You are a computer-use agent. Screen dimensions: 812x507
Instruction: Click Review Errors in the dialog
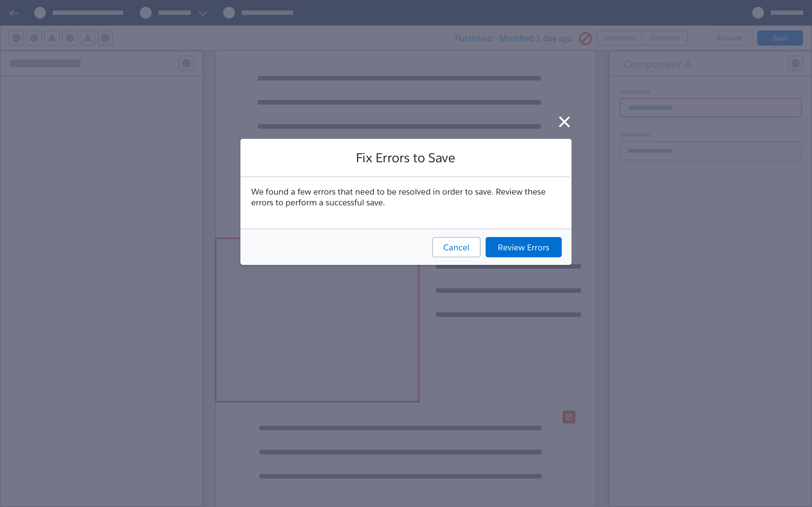tap(523, 247)
